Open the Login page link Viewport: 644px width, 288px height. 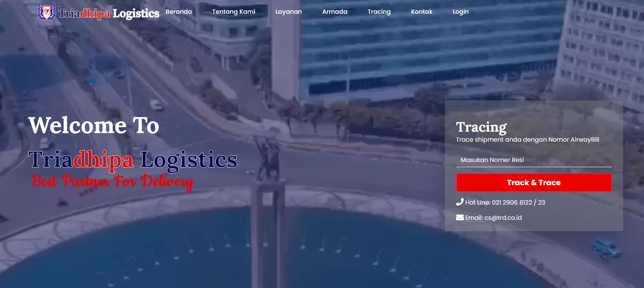(x=461, y=12)
